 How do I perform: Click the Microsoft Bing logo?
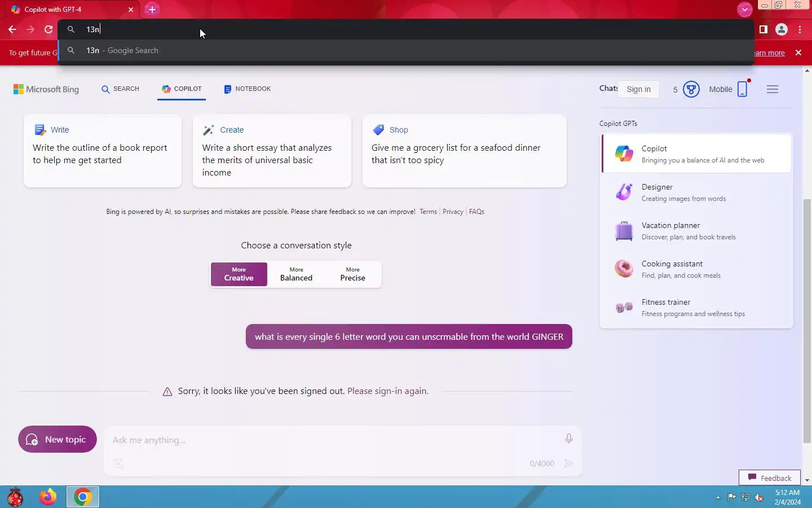[46, 89]
